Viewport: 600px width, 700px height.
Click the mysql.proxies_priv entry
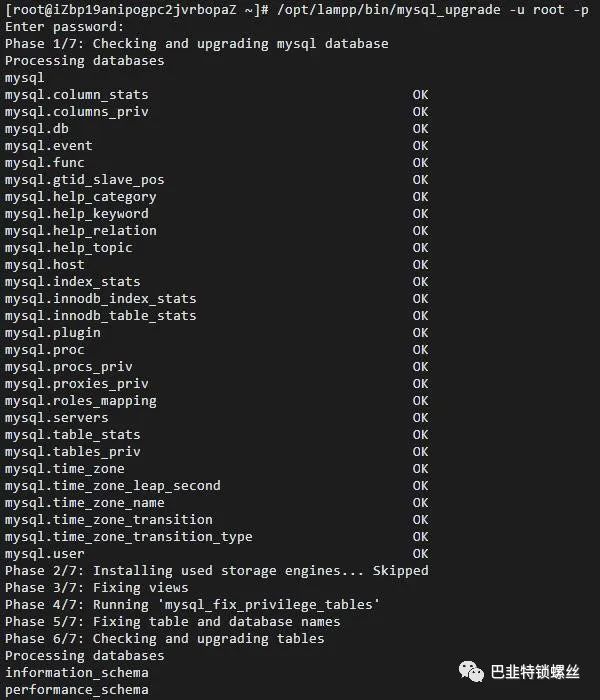click(x=76, y=383)
